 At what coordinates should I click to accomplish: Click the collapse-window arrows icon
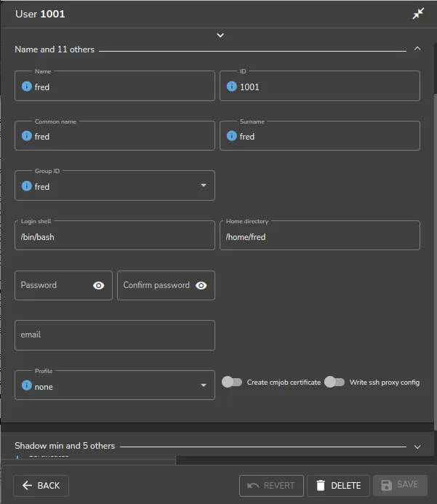pyautogui.click(x=418, y=14)
